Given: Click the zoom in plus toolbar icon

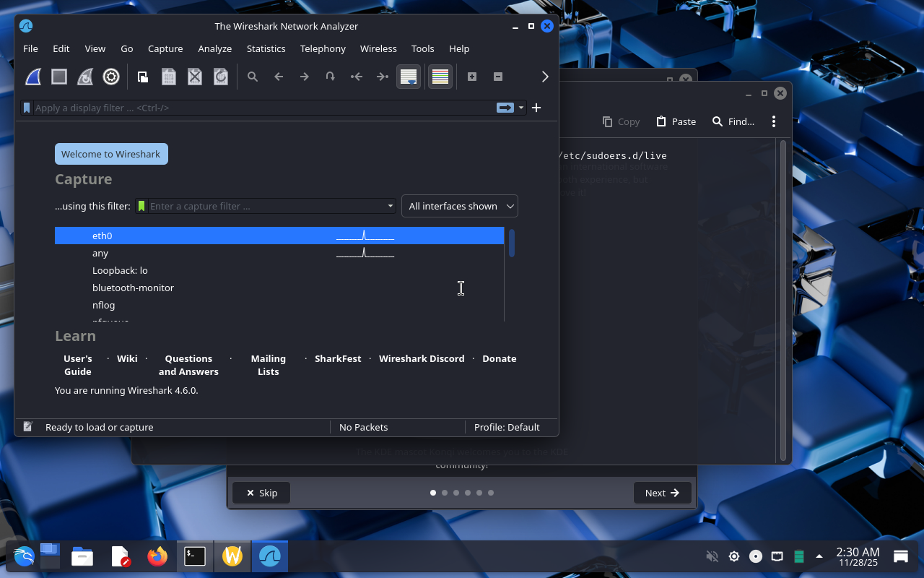Looking at the screenshot, I should (x=472, y=77).
